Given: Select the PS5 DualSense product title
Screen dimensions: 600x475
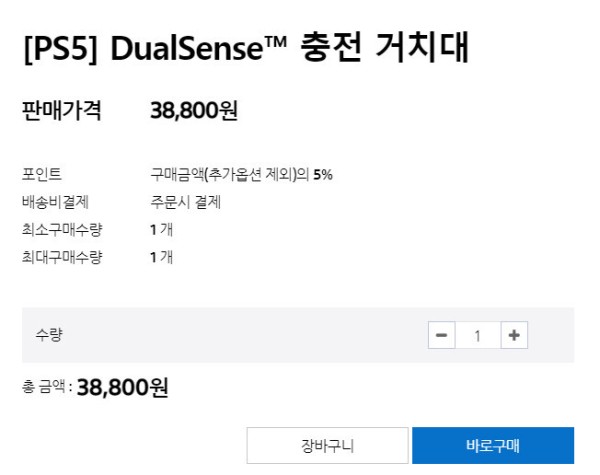Looking at the screenshot, I should 246,48.
